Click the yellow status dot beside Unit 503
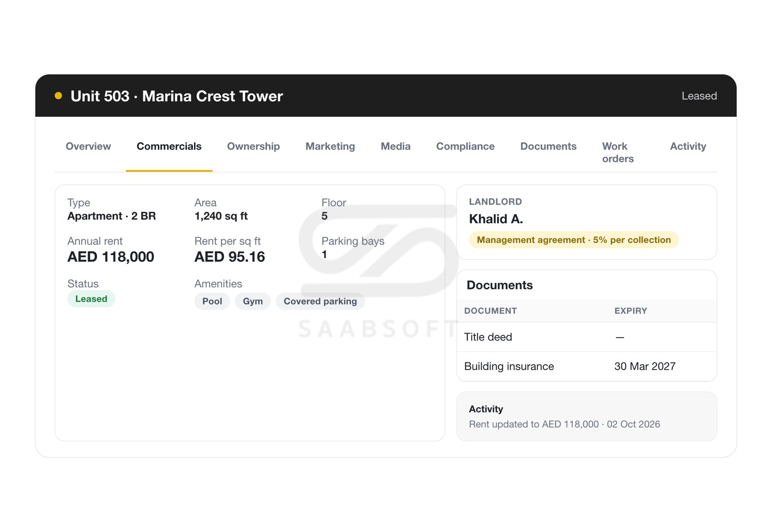The height and width of the screenshot is (532, 772). pos(58,96)
